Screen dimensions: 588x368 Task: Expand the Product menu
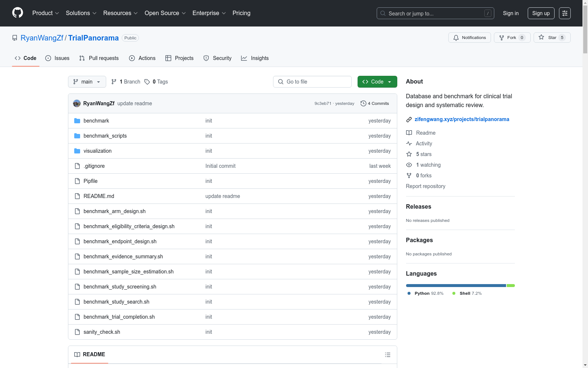click(x=46, y=13)
